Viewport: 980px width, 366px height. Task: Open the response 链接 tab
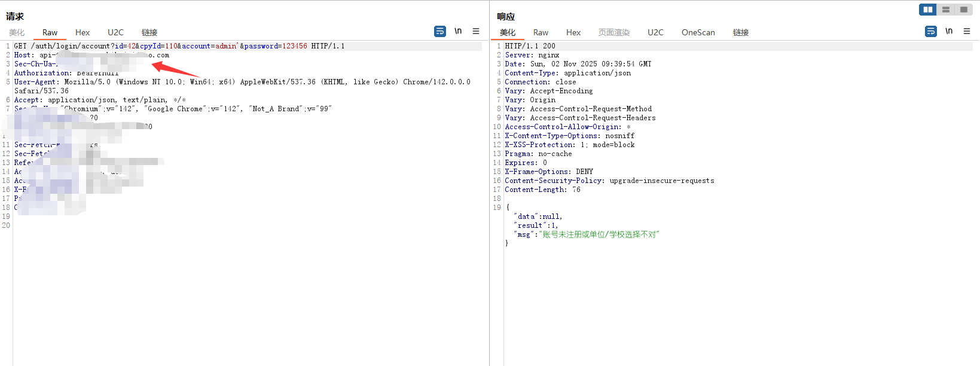[x=741, y=32]
